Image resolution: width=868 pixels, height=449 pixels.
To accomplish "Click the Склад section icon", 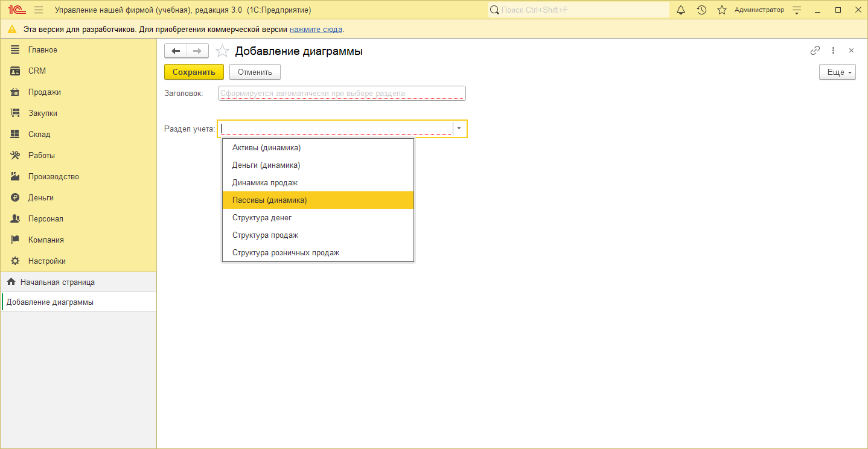I will (x=15, y=134).
